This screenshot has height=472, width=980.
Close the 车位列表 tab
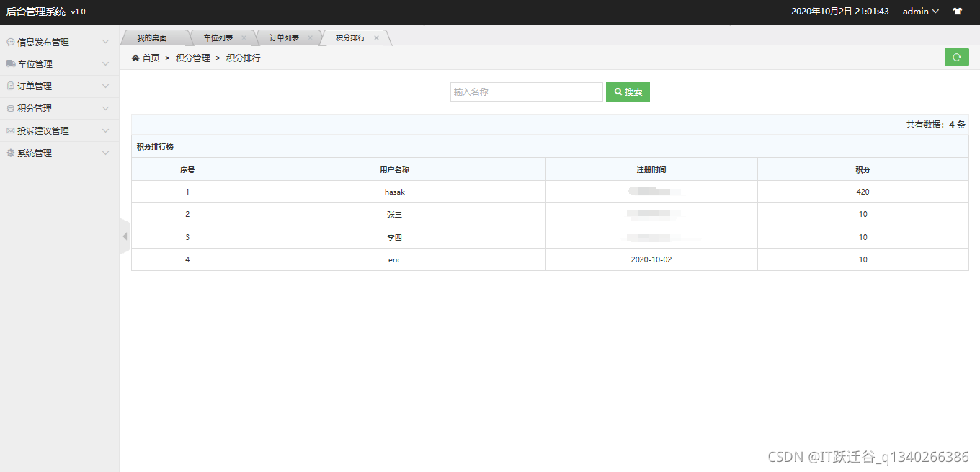pos(244,37)
